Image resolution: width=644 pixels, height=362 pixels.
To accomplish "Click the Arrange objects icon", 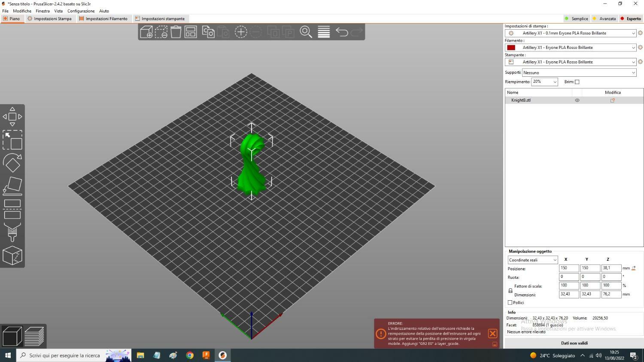I will click(x=191, y=32).
